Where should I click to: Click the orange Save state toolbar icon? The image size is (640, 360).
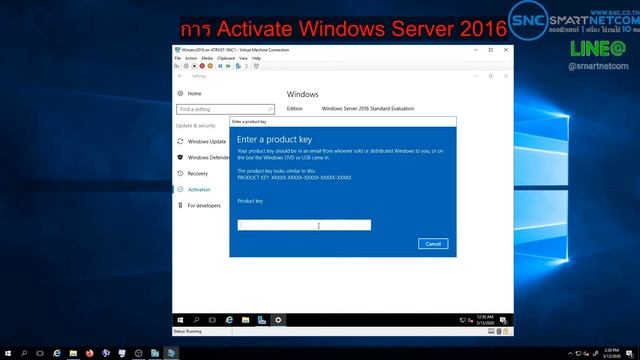pos(210,66)
